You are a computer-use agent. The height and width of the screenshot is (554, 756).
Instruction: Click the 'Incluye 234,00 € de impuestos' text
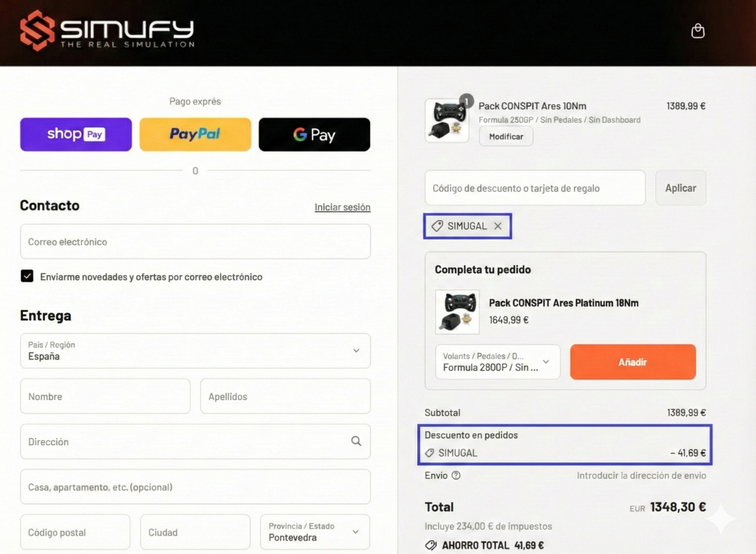[488, 526]
